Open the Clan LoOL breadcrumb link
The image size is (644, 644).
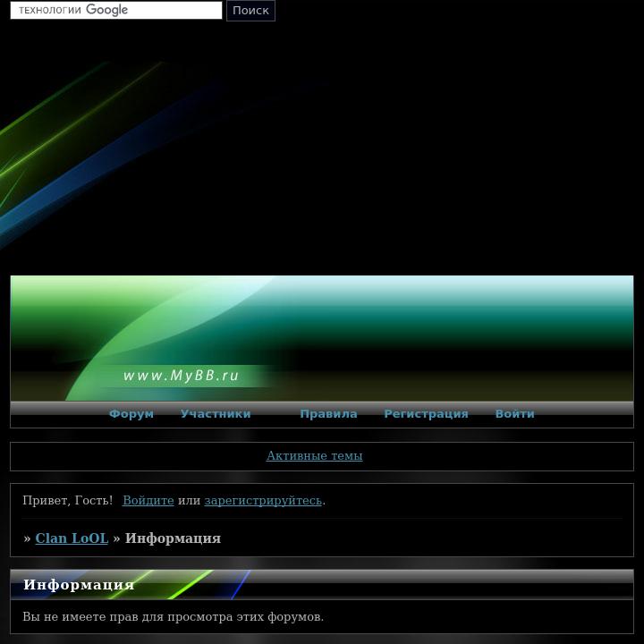tap(72, 538)
